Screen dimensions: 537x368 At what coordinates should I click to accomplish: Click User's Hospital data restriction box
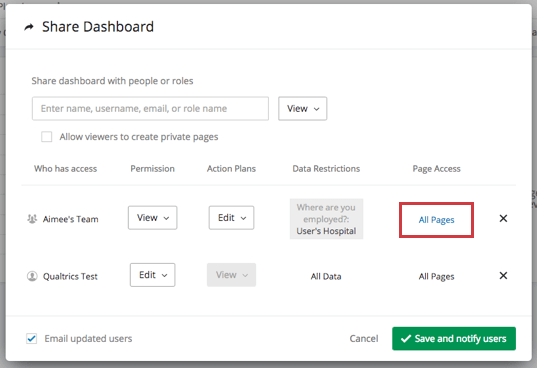(x=326, y=219)
